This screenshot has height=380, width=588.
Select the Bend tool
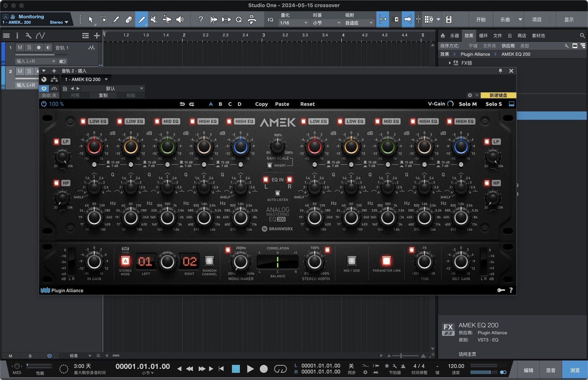point(167,20)
